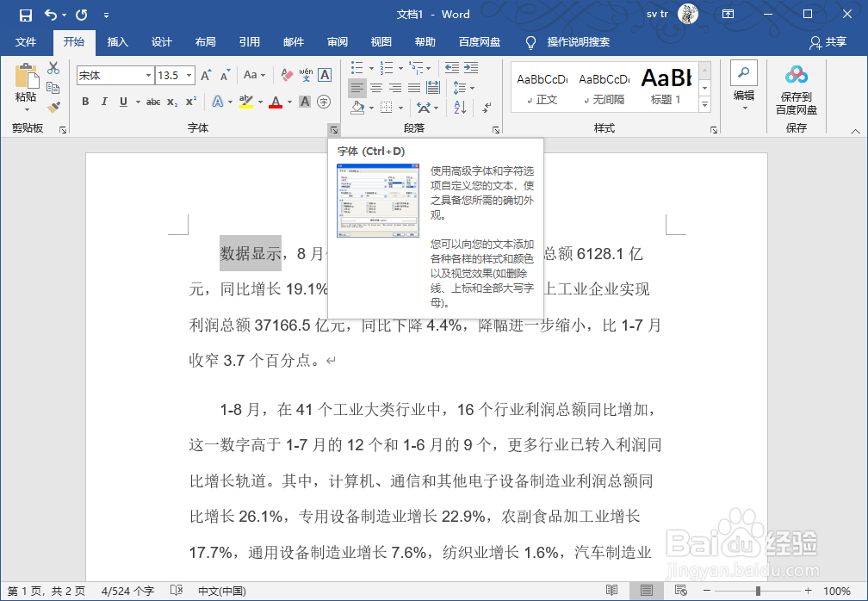The height and width of the screenshot is (601, 868).
Task: Switch to the 引用 ribbon tab
Action: tap(249, 42)
